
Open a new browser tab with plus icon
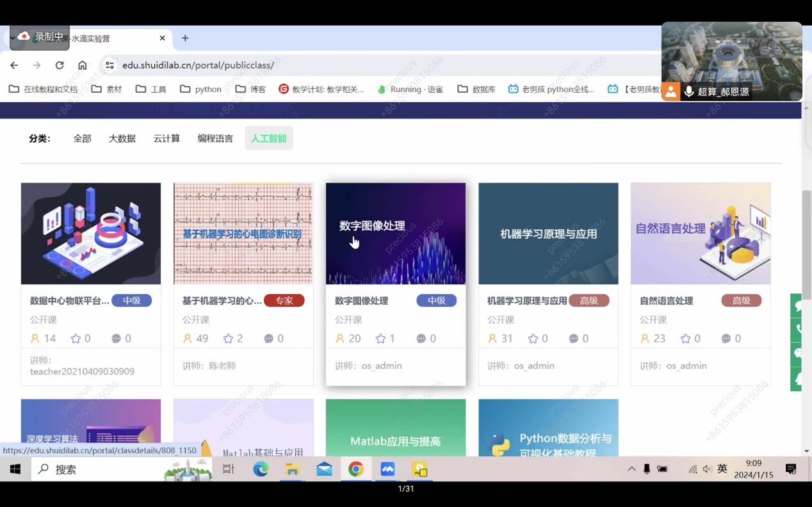[x=185, y=38]
